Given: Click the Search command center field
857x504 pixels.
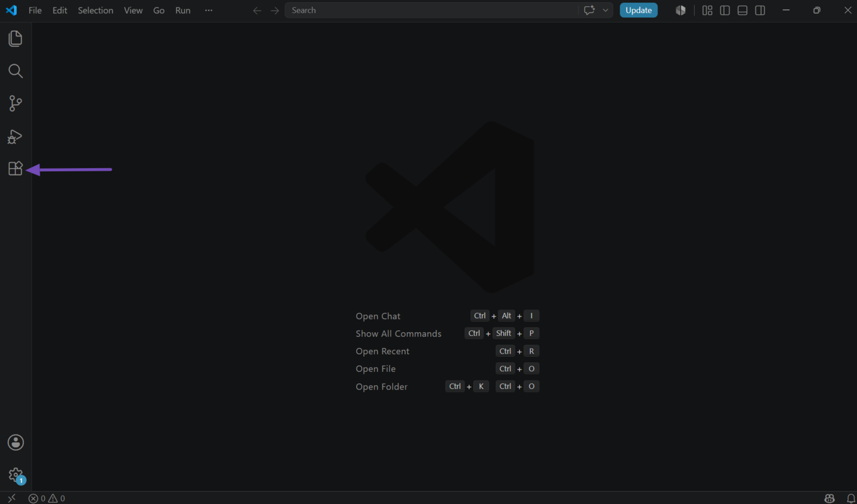Looking at the screenshot, I should coord(432,10).
